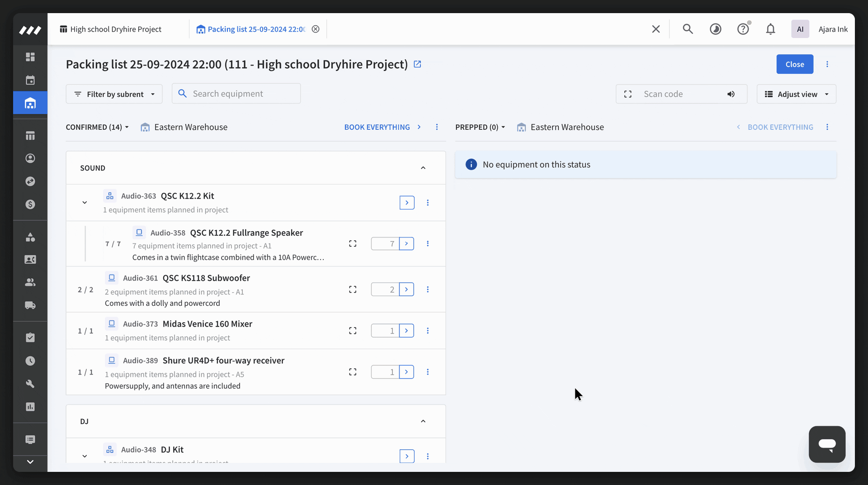Screen dimensions: 868x485
Task: Open the Adjust view dropdown
Action: 796,94
